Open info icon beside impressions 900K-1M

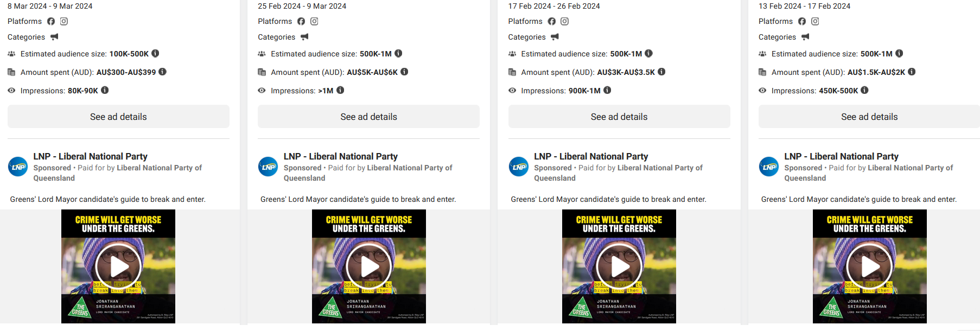click(x=607, y=90)
